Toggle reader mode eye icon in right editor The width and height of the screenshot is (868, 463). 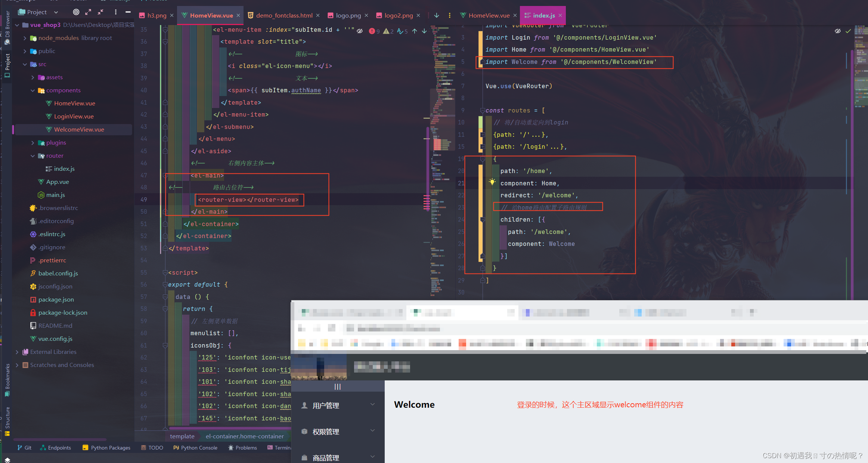pos(838,31)
